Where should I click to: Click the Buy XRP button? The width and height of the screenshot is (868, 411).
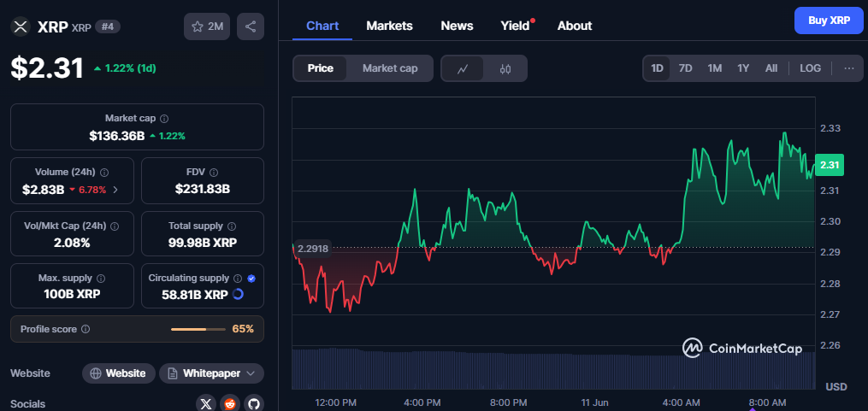point(829,21)
